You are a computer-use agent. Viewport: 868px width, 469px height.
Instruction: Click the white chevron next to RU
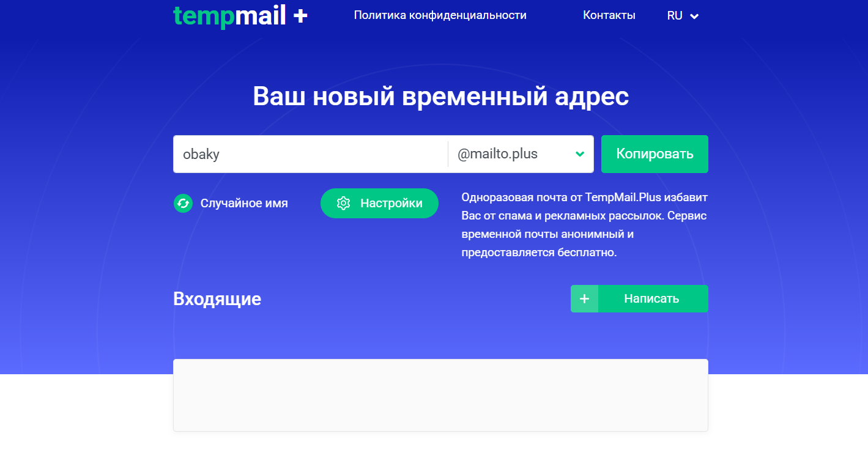coord(694,17)
